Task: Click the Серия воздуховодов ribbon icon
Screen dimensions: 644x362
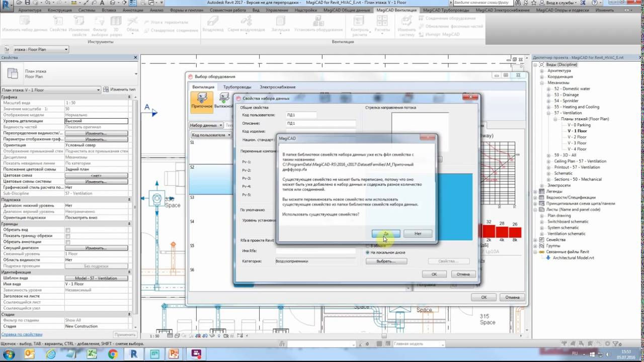Action: 247,24
